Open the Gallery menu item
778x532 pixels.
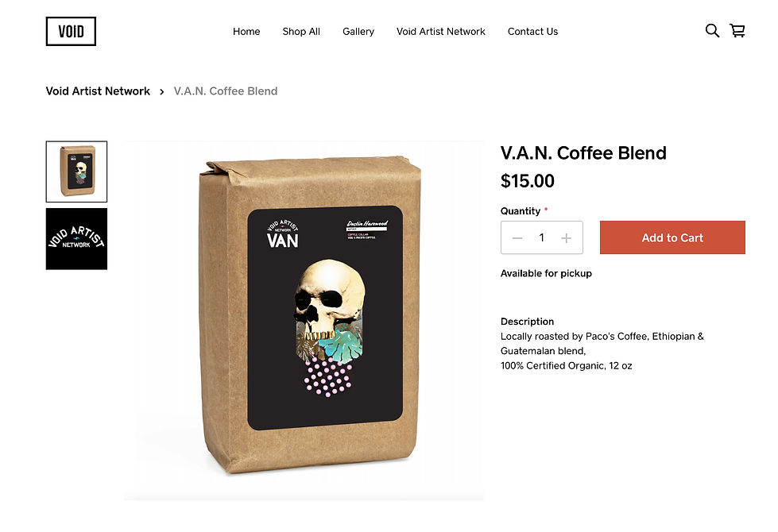(x=358, y=31)
